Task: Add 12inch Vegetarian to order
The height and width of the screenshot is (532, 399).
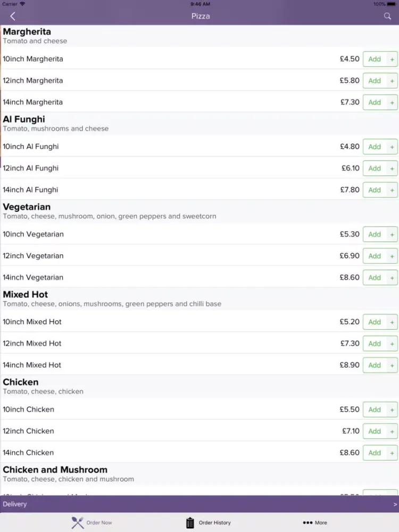Action: [x=375, y=256]
